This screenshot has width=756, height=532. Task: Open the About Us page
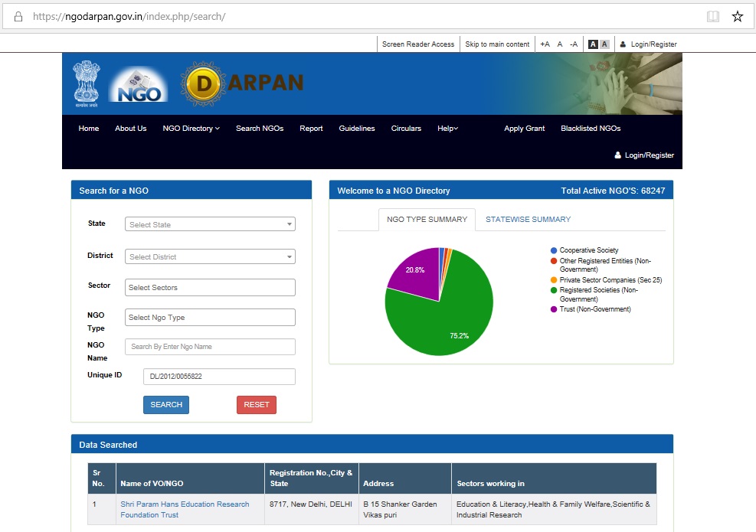(131, 128)
